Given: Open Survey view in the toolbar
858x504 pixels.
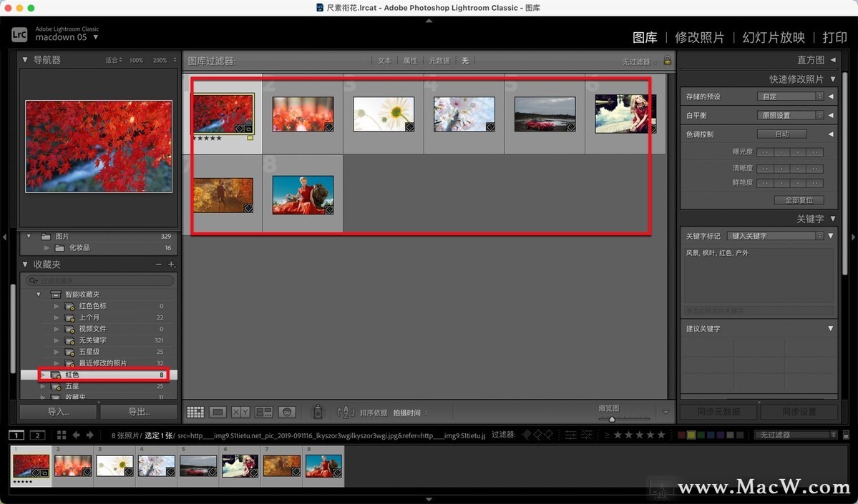Looking at the screenshot, I should 264,412.
